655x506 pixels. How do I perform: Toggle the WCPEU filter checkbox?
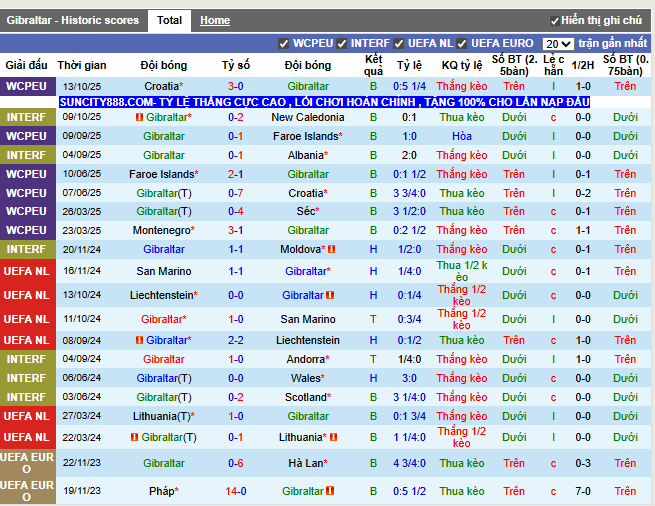284,44
